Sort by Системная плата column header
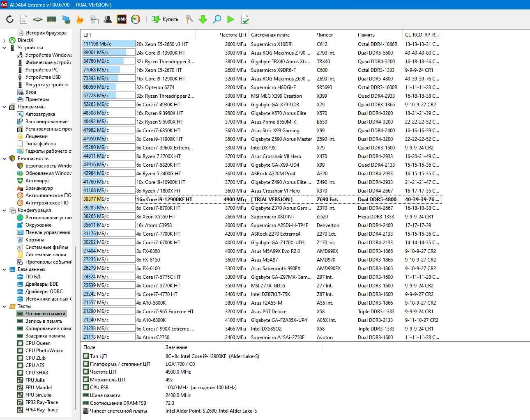530x420 pixels. 281,35
